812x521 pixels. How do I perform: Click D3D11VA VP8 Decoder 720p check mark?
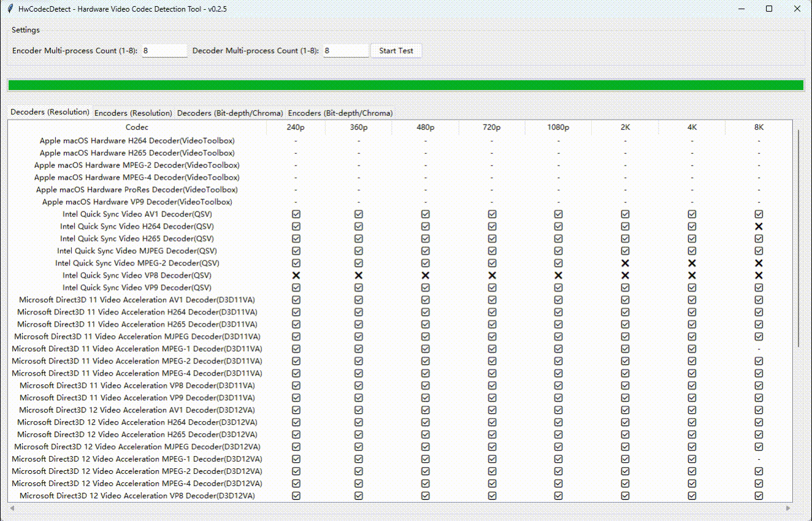point(492,386)
